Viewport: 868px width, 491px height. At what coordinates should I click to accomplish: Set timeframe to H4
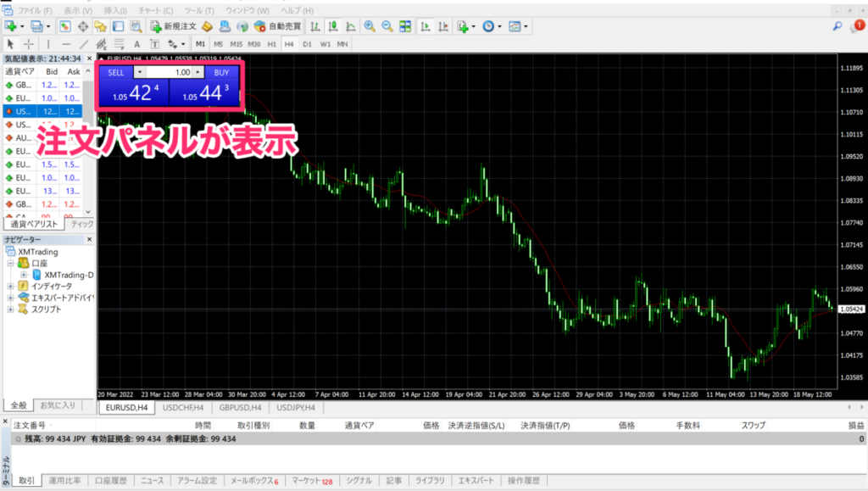[289, 44]
